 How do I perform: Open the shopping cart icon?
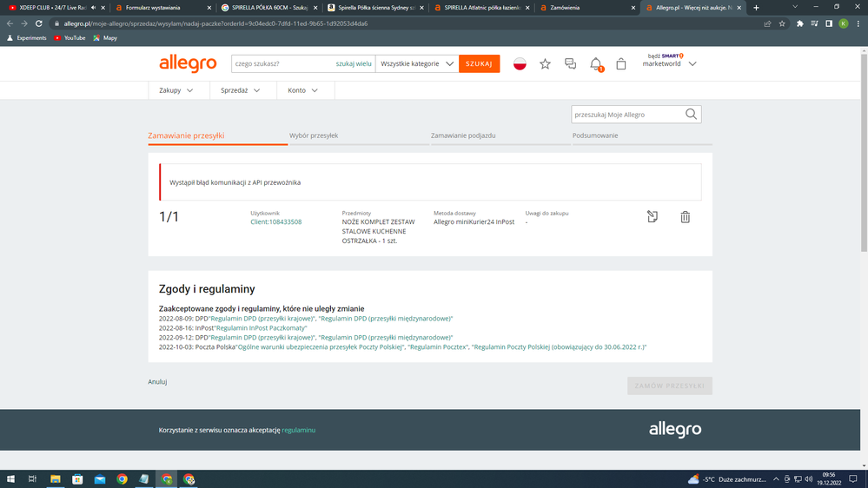pos(621,63)
